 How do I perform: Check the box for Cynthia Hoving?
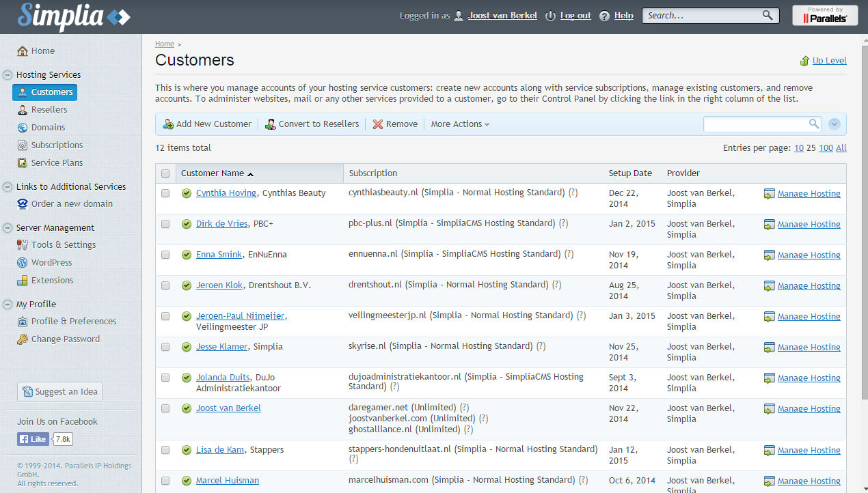[165, 193]
